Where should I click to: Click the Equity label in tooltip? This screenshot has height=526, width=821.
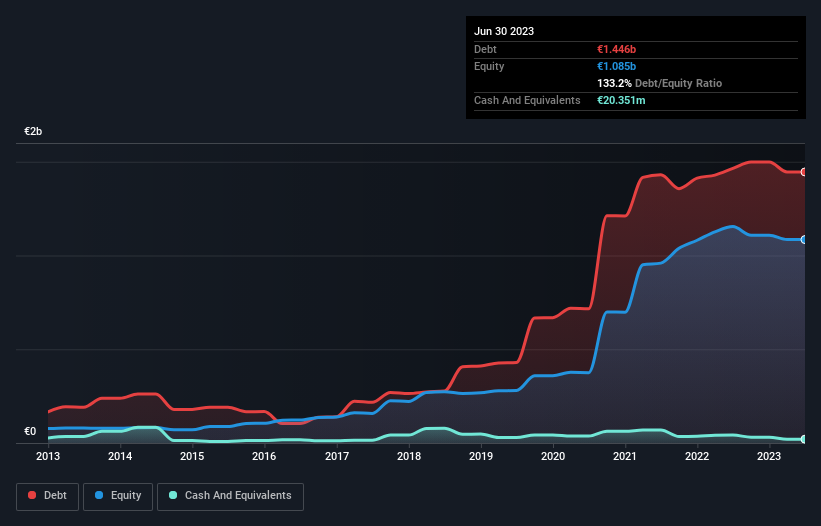point(489,66)
